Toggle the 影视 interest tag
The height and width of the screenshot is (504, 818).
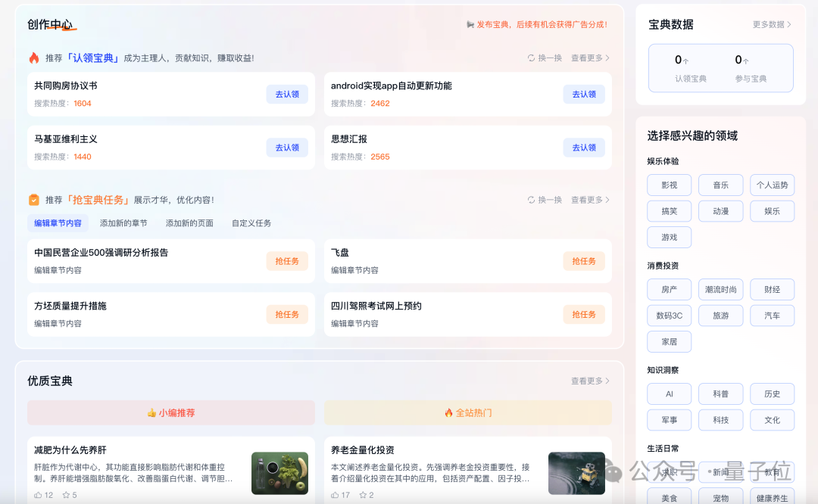pyautogui.click(x=670, y=185)
